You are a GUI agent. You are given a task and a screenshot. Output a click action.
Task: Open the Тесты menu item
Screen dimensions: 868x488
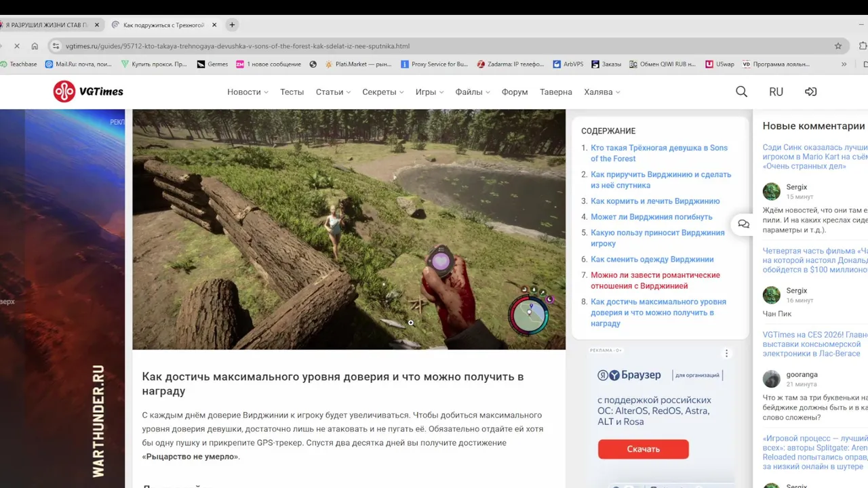[x=292, y=91]
